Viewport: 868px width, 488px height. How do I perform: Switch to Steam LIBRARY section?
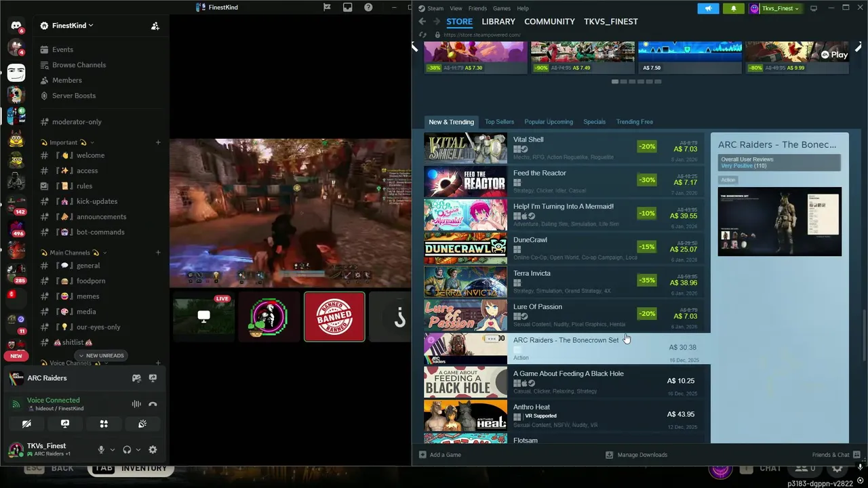498,22
